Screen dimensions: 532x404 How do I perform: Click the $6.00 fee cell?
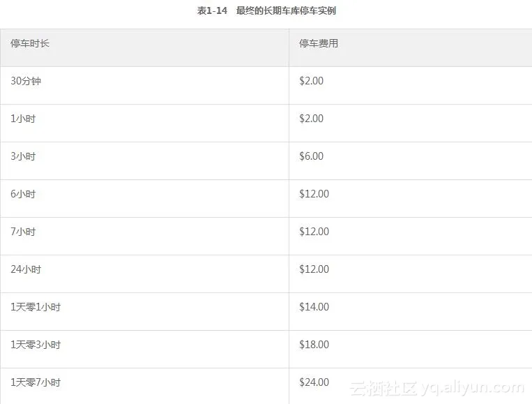click(x=311, y=156)
